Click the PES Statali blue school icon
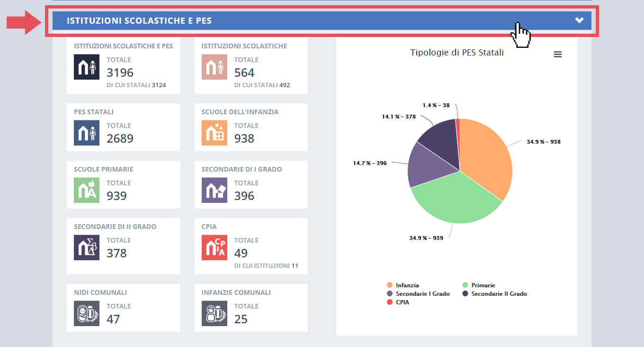Image resolution: width=644 pixels, height=347 pixels. pyautogui.click(x=87, y=133)
